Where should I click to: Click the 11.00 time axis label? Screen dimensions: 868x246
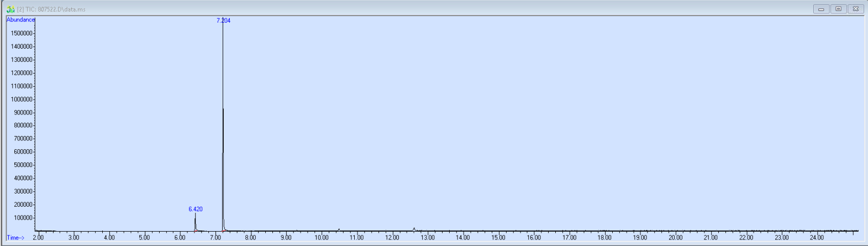click(x=357, y=238)
